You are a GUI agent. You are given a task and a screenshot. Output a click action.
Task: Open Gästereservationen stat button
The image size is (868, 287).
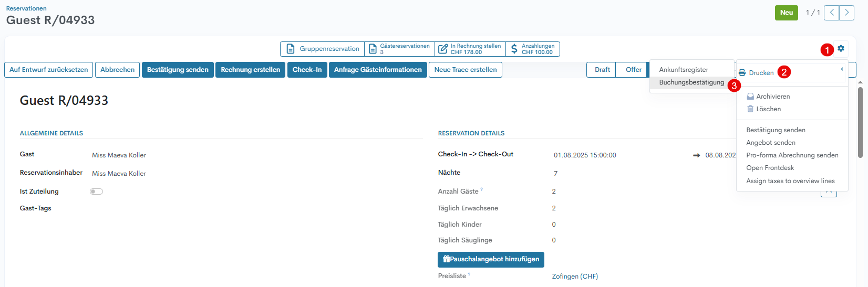(399, 49)
